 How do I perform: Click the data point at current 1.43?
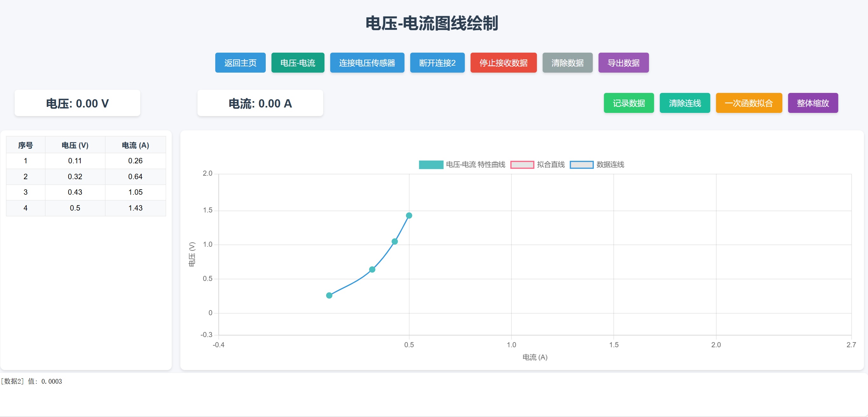[409, 215]
